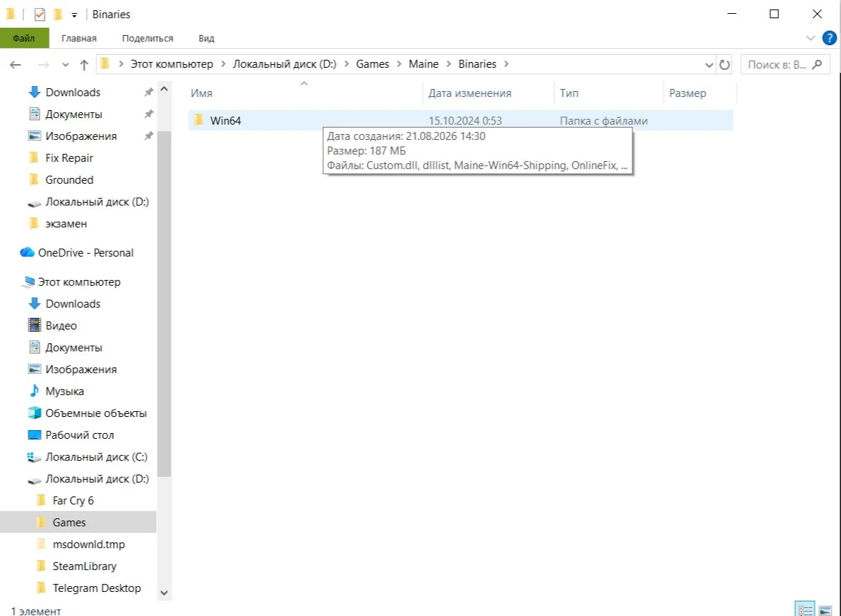
Task: Switch to details view icon
Action: [x=805, y=610]
